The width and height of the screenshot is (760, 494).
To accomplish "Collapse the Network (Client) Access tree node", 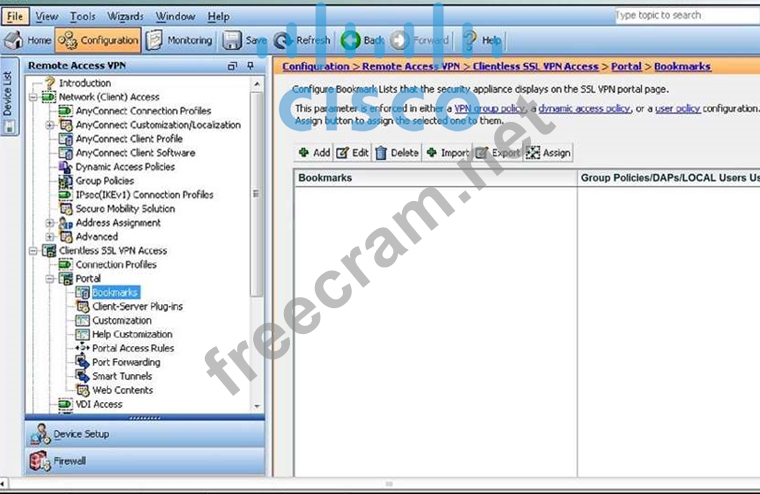I will point(34,97).
